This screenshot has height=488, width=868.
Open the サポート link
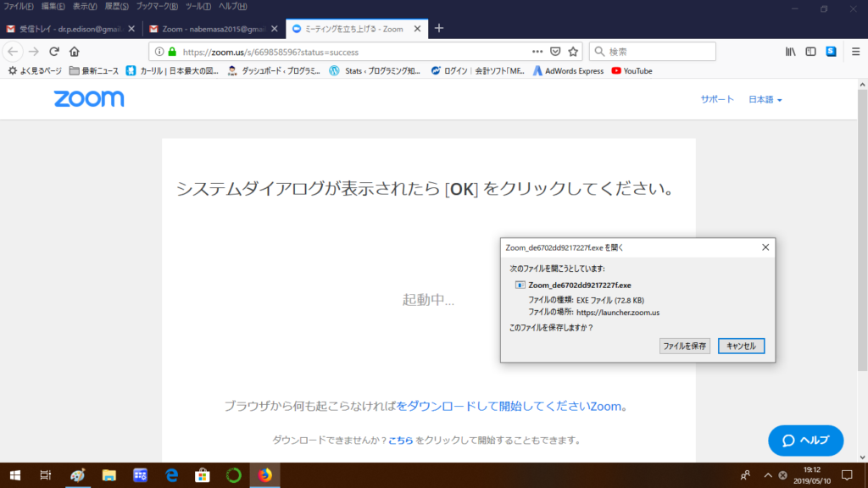(x=717, y=100)
